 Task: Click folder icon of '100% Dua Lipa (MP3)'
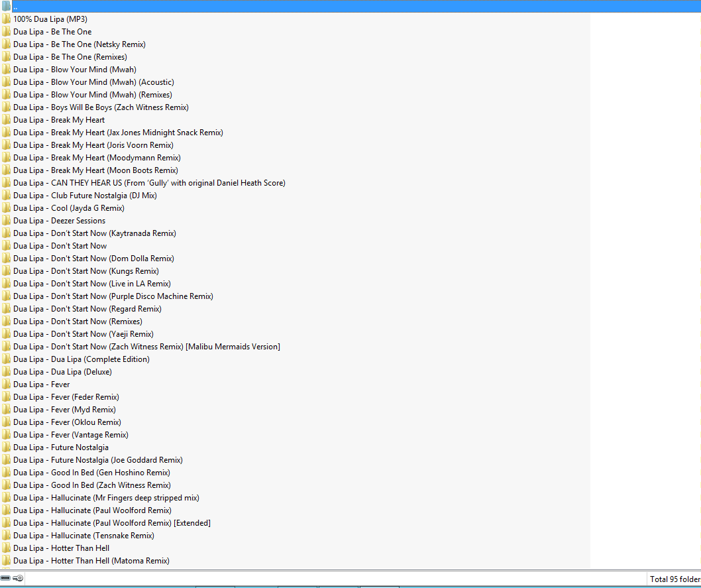point(6,19)
